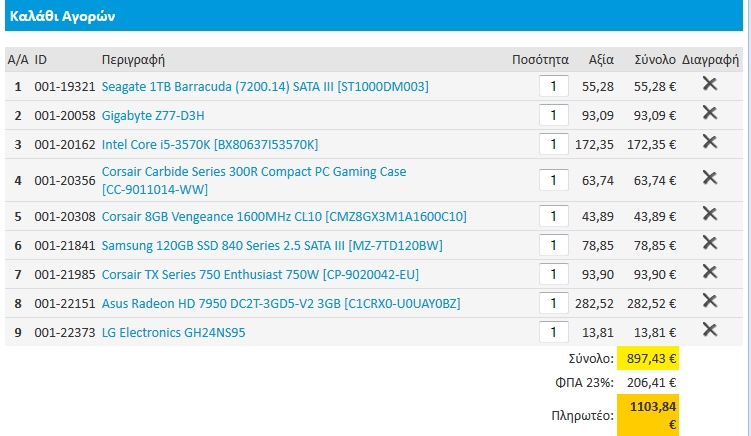
Task: Remove LG Electronics GH24NS95 from cart
Action: [710, 330]
